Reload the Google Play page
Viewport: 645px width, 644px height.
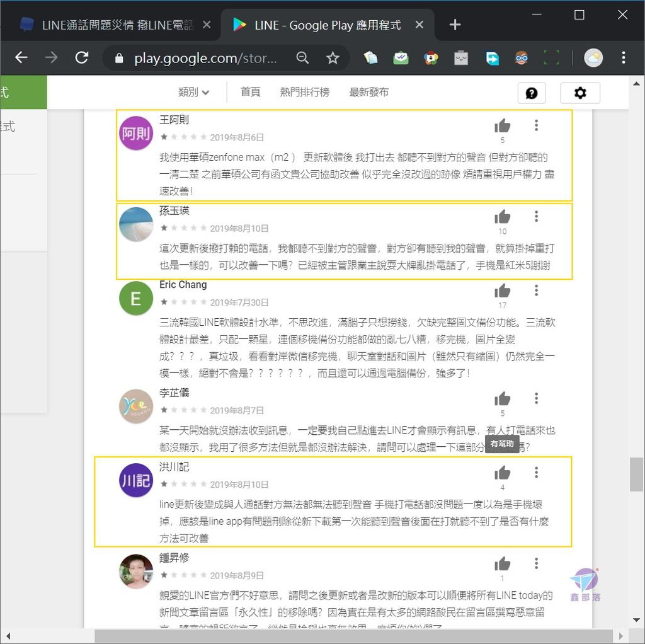coord(82,57)
